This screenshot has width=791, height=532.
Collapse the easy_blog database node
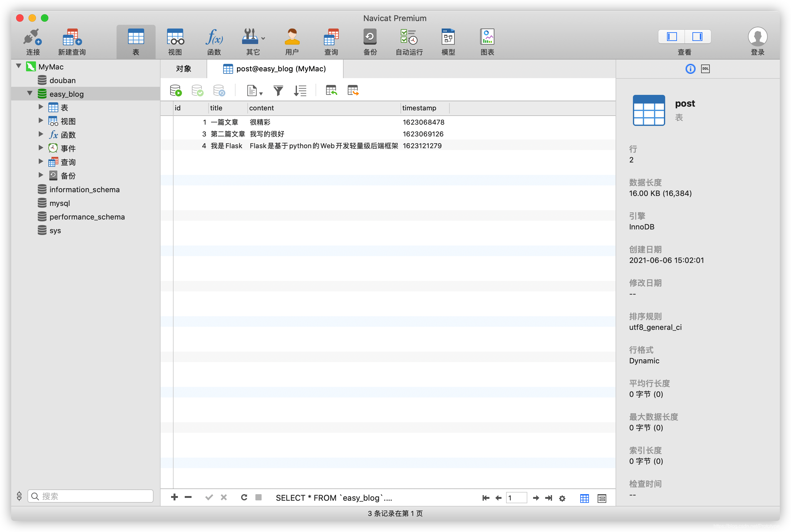pyautogui.click(x=30, y=93)
